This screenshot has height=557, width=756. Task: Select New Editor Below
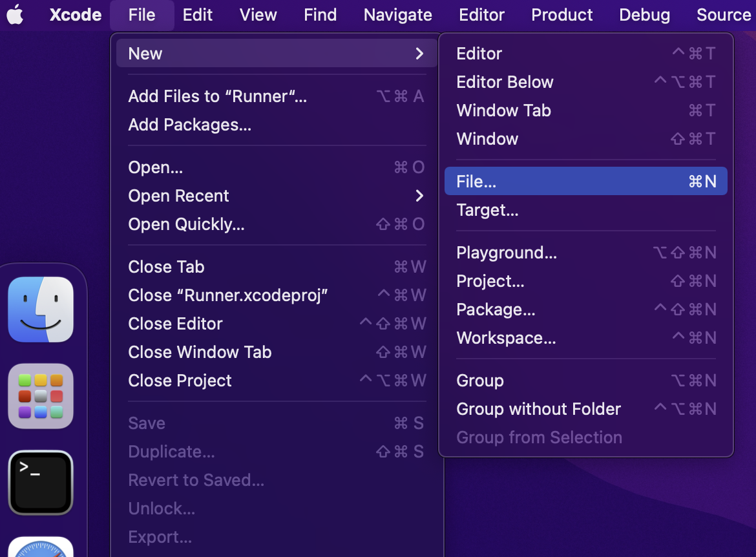click(x=586, y=81)
